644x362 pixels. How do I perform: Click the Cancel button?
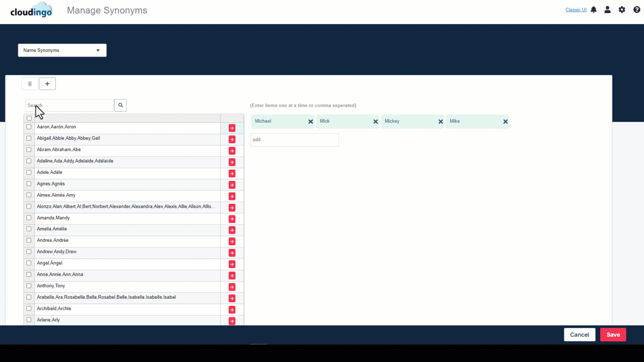(x=579, y=335)
